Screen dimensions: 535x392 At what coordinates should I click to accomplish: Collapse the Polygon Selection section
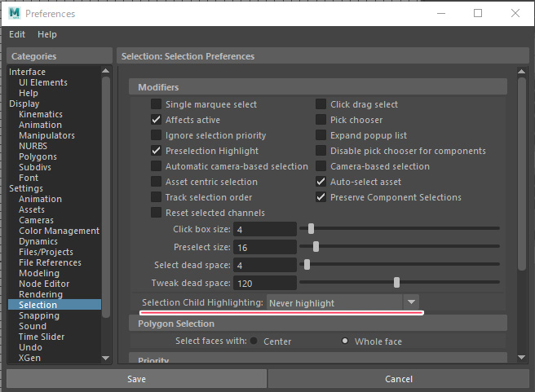click(x=175, y=324)
